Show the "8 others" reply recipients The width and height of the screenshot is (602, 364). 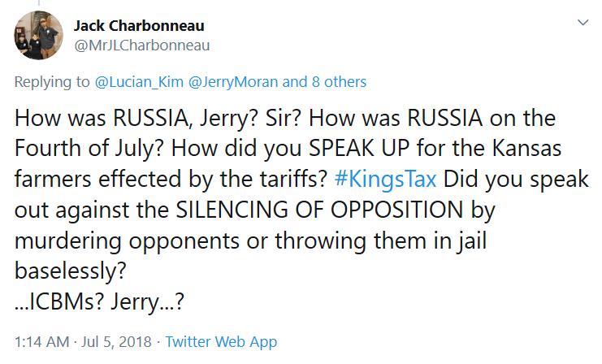coord(340,82)
